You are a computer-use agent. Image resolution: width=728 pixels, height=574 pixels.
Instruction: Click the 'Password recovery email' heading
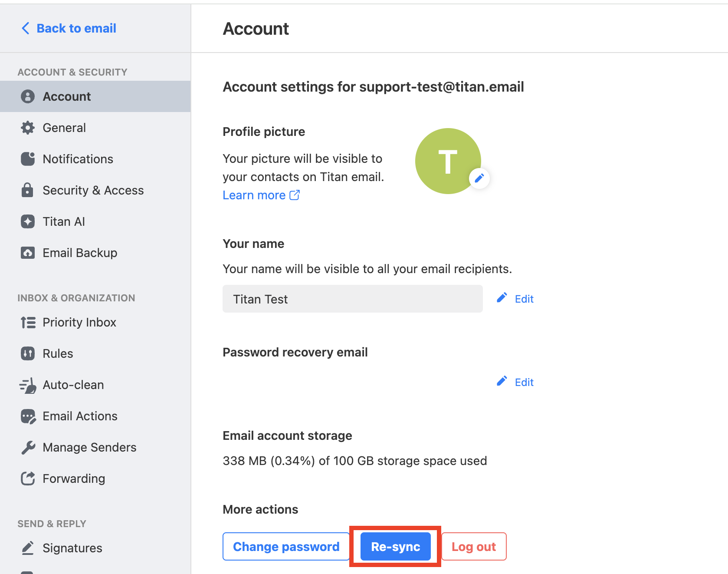point(295,352)
